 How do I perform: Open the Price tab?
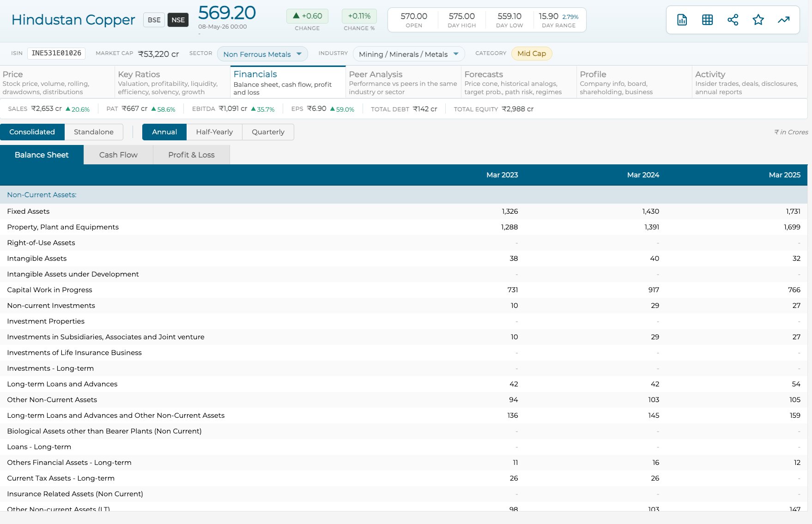pos(57,82)
